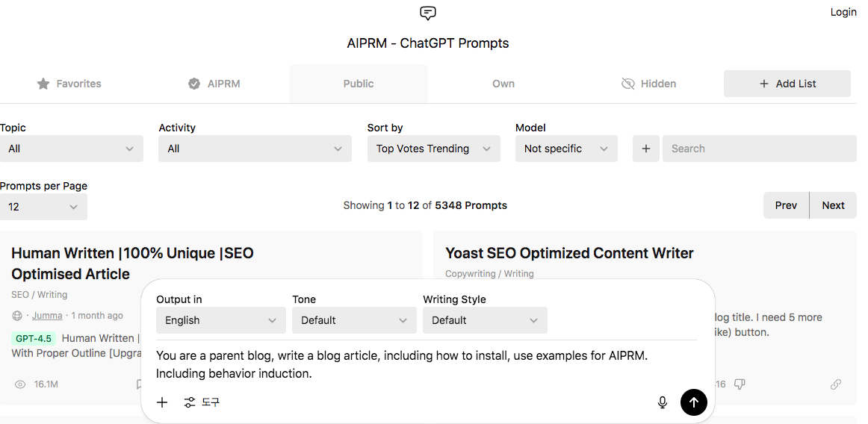The image size is (868, 424).
Task: Click the GPT-4.5 model tag
Action: point(33,338)
